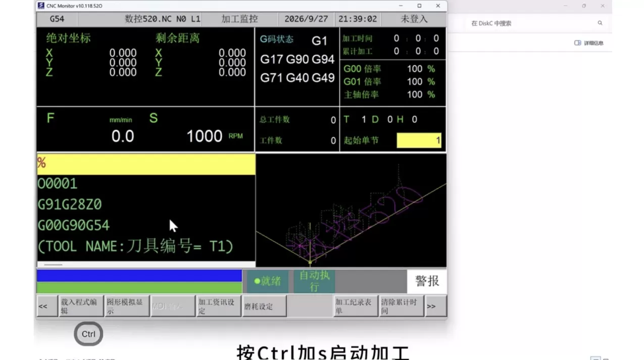Click the G54 coordinate label in header
Viewport: 644px width, 360px height.
point(57,19)
